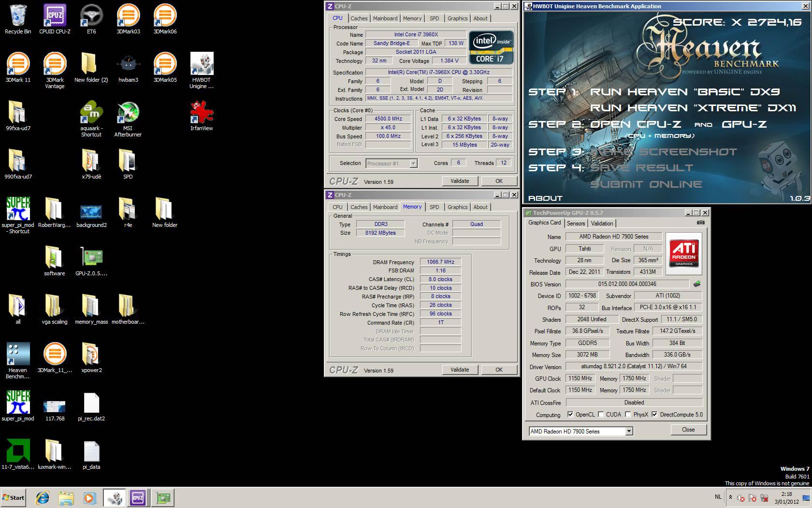Launch 3DMark 11 desktop shortcut
Screen dimensions: 812x508
(18, 68)
